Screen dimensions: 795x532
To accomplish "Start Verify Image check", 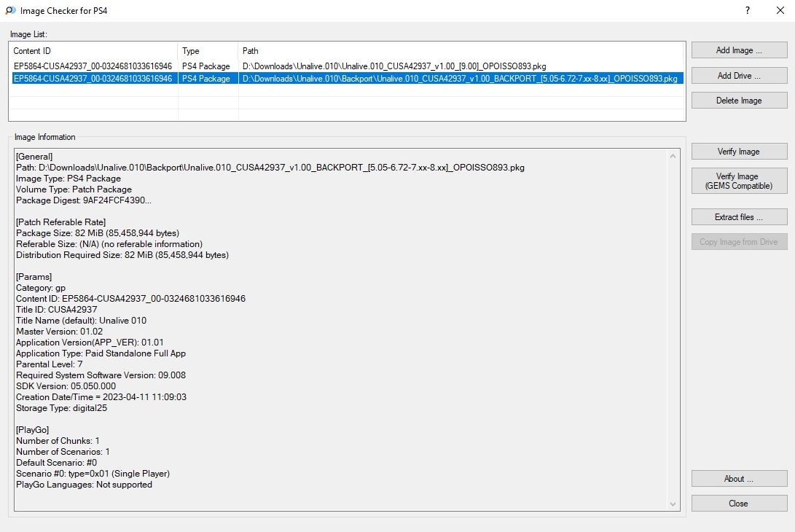I will 739,152.
